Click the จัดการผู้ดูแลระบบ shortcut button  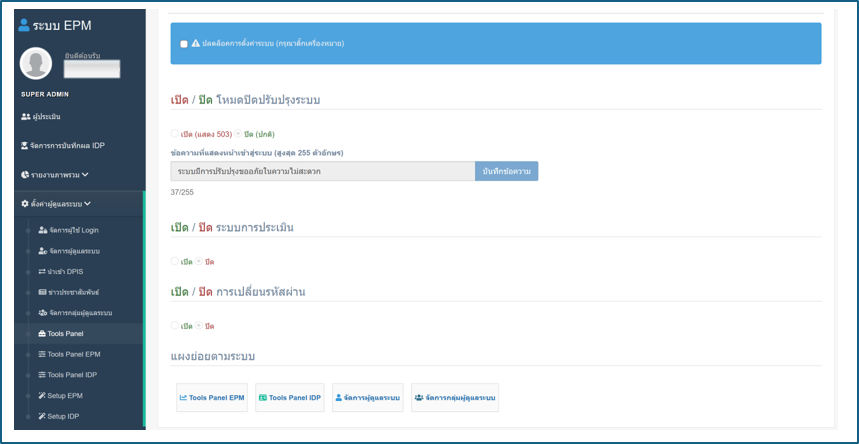click(368, 397)
